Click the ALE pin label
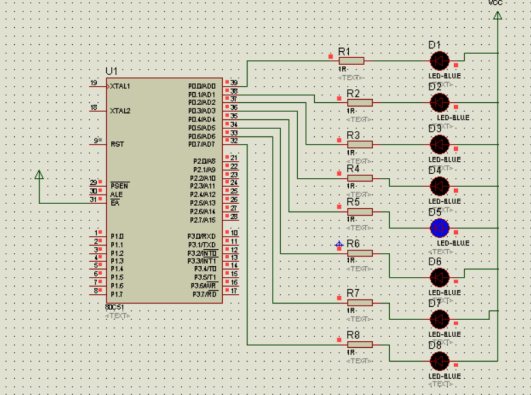This screenshot has width=531, height=395. [116, 194]
